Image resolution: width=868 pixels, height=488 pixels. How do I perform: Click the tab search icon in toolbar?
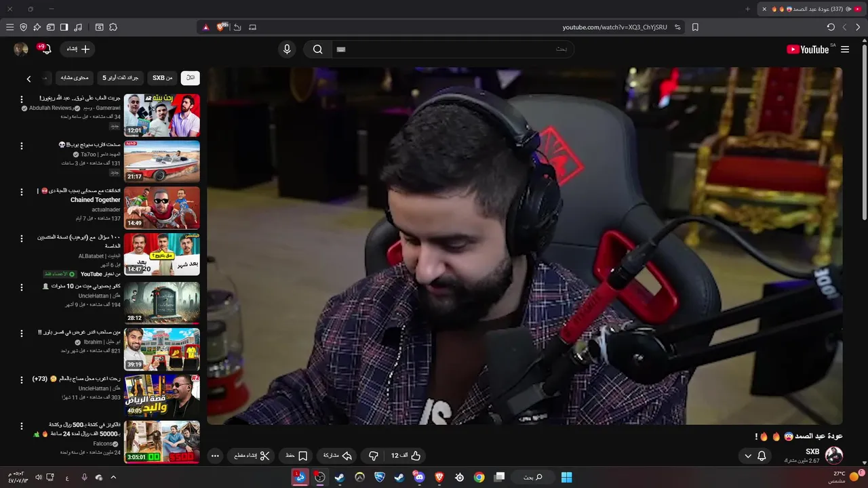click(x=99, y=27)
